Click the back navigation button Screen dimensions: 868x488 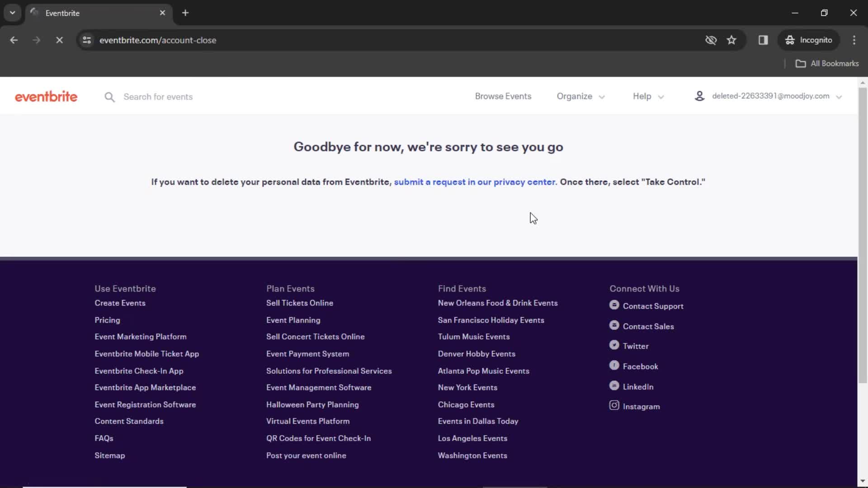click(x=14, y=40)
